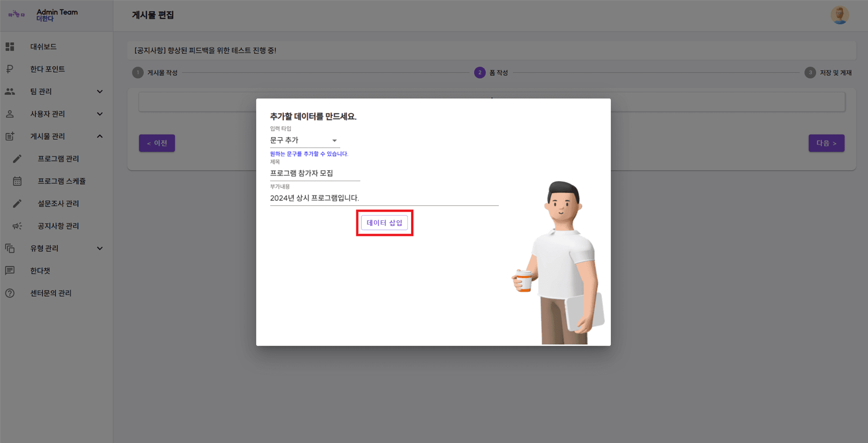The height and width of the screenshot is (443, 868).
Task: Expand the 유형 관리 chevron
Action: (100, 248)
